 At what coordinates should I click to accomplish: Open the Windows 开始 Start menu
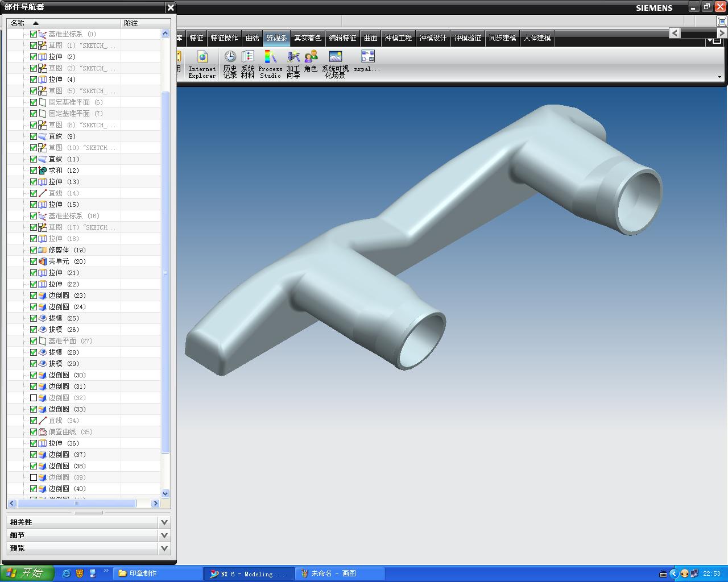click(x=27, y=573)
